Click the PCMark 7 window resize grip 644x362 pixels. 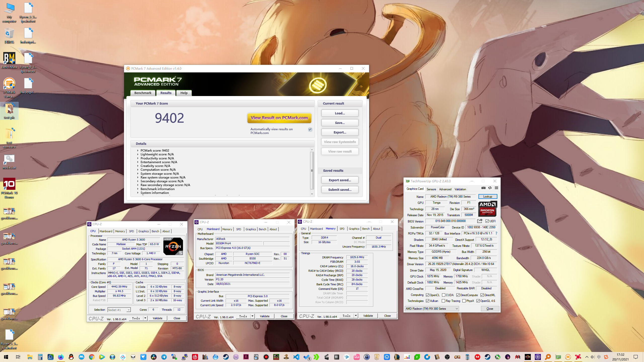coord(368,202)
